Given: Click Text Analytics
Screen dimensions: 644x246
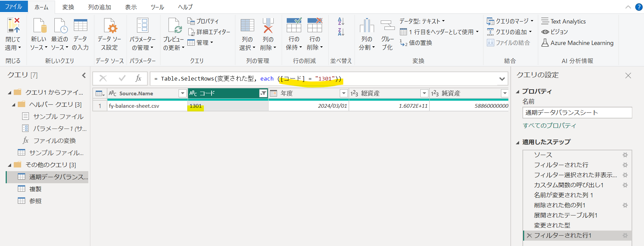Looking at the screenshot, I should click(x=564, y=21).
